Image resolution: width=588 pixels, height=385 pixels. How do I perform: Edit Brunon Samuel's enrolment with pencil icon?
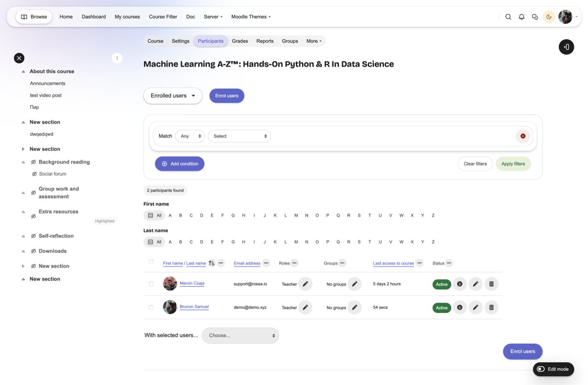click(475, 307)
